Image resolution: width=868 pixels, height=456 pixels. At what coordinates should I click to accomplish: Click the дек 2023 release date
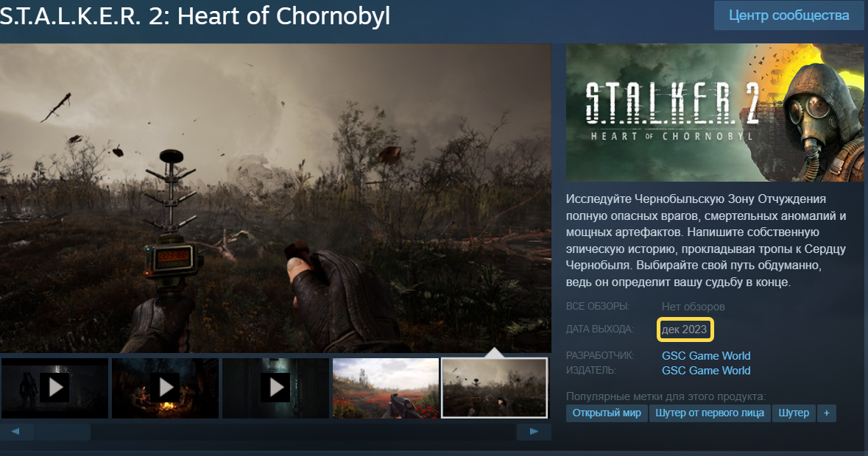pyautogui.click(x=685, y=330)
